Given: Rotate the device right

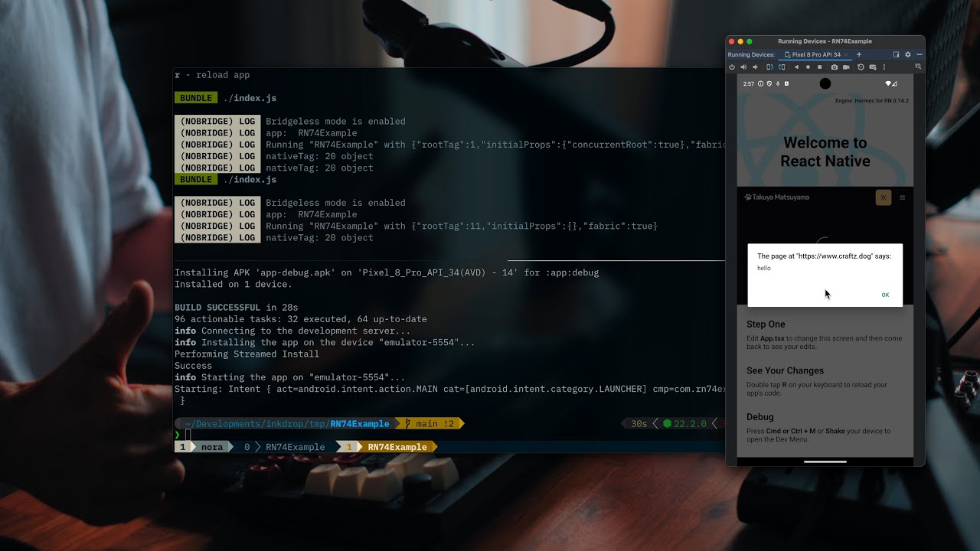Looking at the screenshot, I should coord(782,67).
